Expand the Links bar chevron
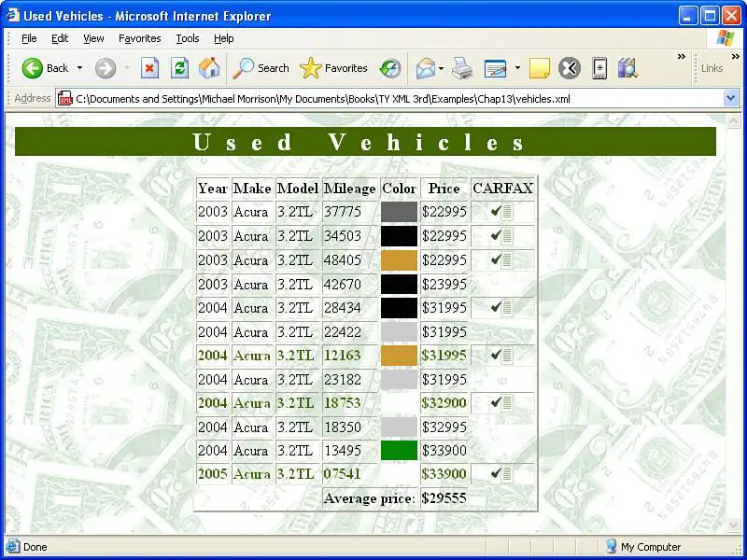Image resolution: width=747 pixels, height=560 pixels. click(x=736, y=57)
